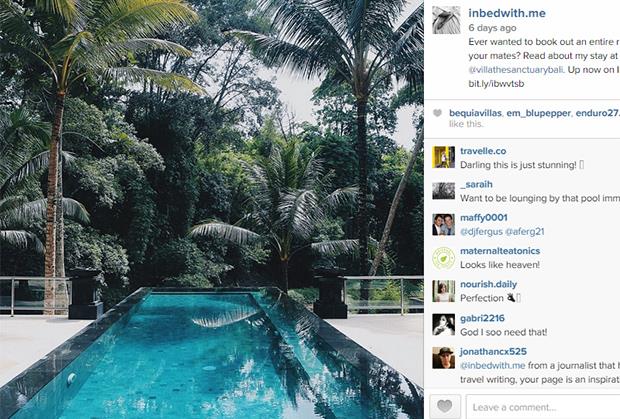
Task: Open _saraih commenter avatar
Action: tap(443, 191)
